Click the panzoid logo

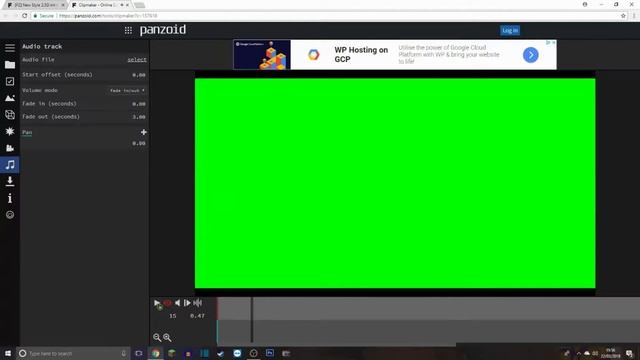[x=163, y=30]
